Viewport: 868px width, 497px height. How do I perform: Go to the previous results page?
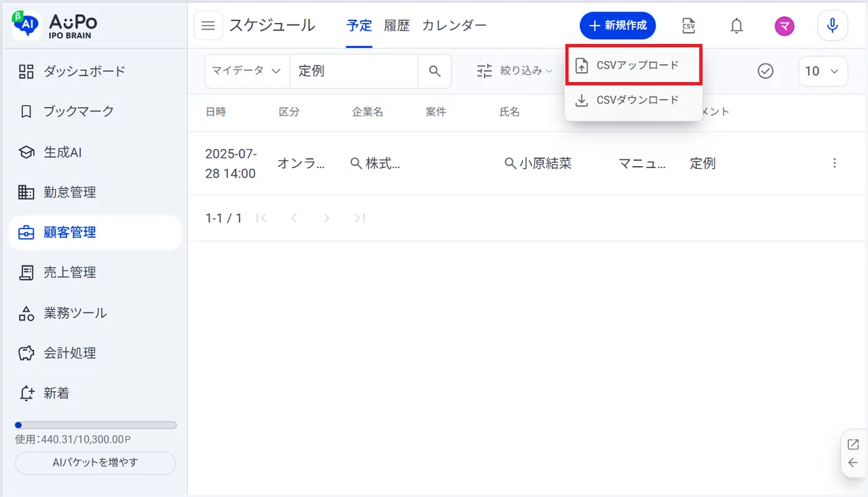pos(294,218)
